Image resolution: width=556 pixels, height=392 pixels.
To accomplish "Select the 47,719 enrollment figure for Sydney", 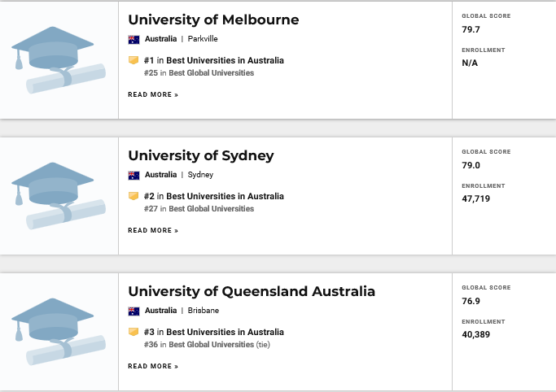I will pos(476,198).
